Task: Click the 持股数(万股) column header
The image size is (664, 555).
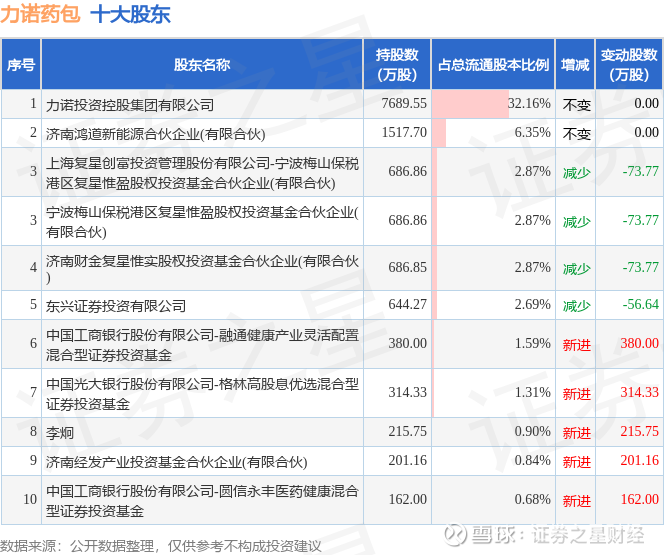Action: (397, 65)
